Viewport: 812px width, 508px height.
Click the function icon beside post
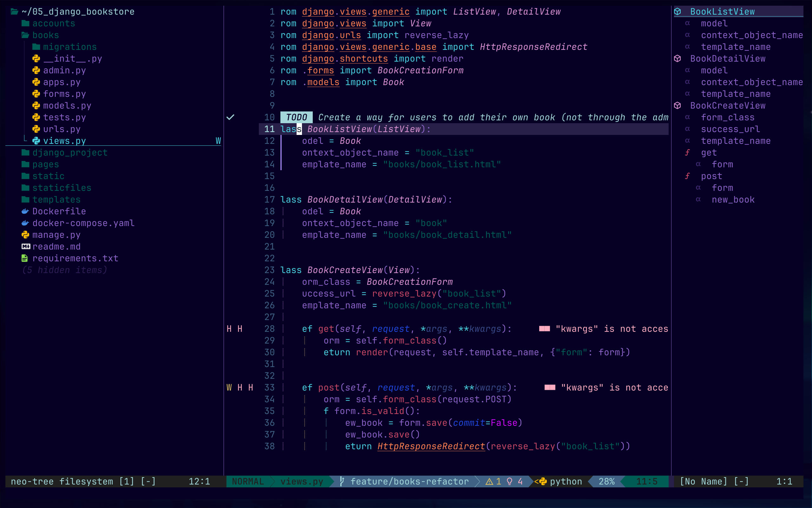coord(688,177)
